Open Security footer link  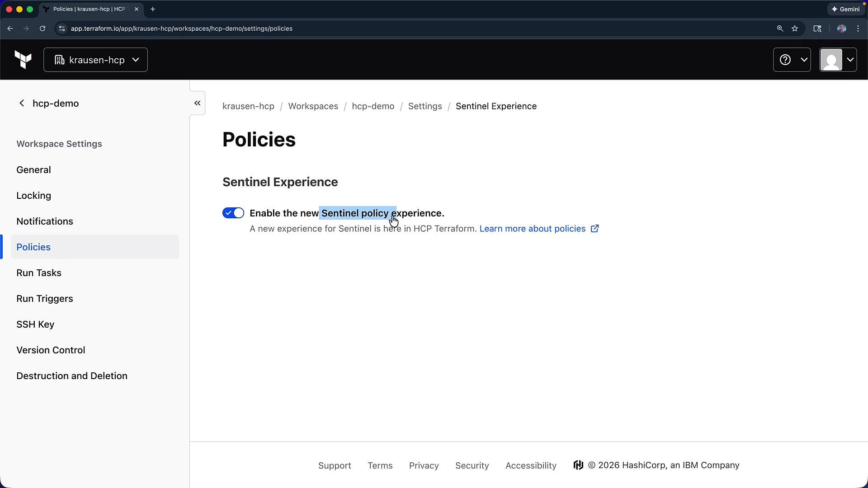(472, 465)
